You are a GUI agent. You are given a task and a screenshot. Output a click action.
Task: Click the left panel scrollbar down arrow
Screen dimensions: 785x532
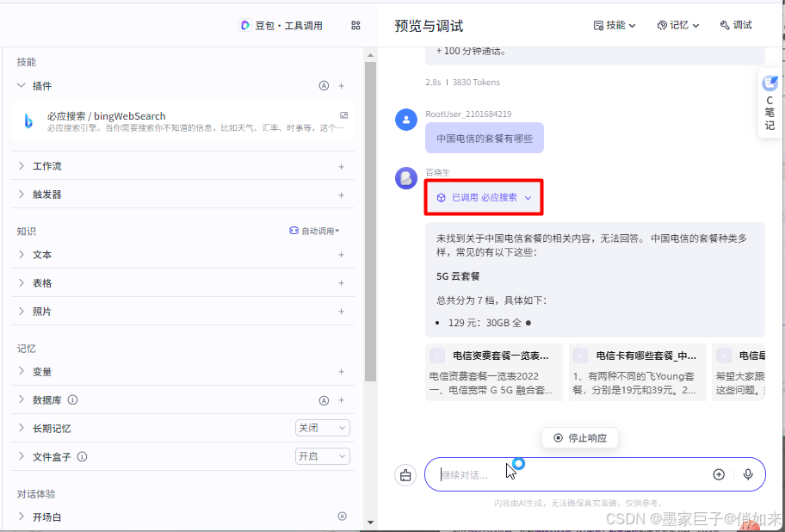[370, 523]
